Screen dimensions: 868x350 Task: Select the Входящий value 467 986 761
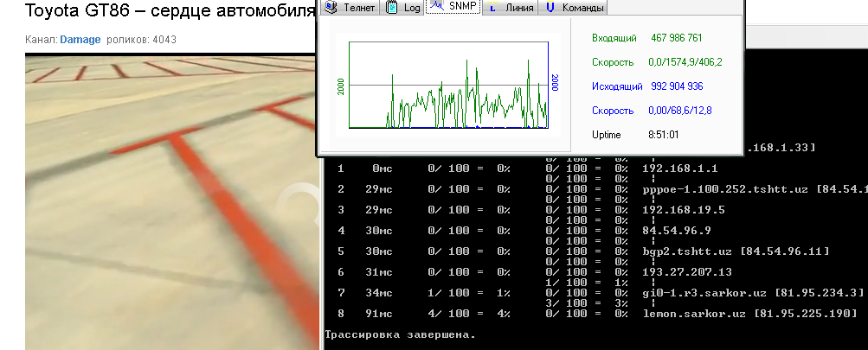click(677, 38)
